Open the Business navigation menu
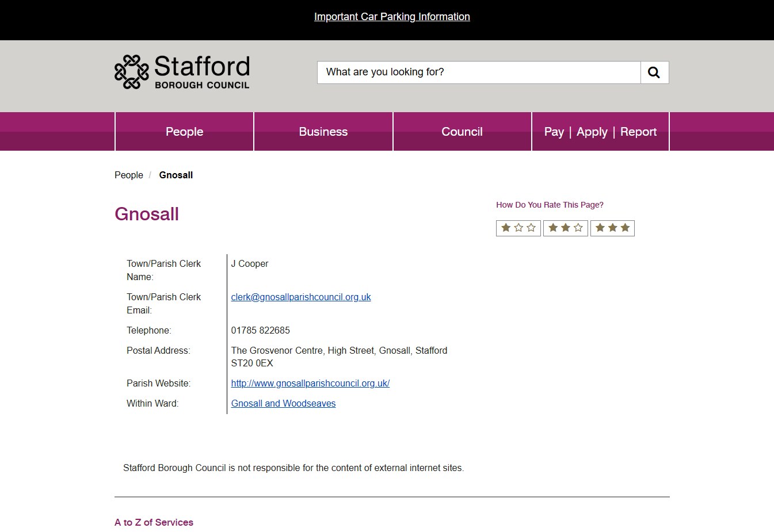This screenshot has width=774, height=532. (323, 131)
